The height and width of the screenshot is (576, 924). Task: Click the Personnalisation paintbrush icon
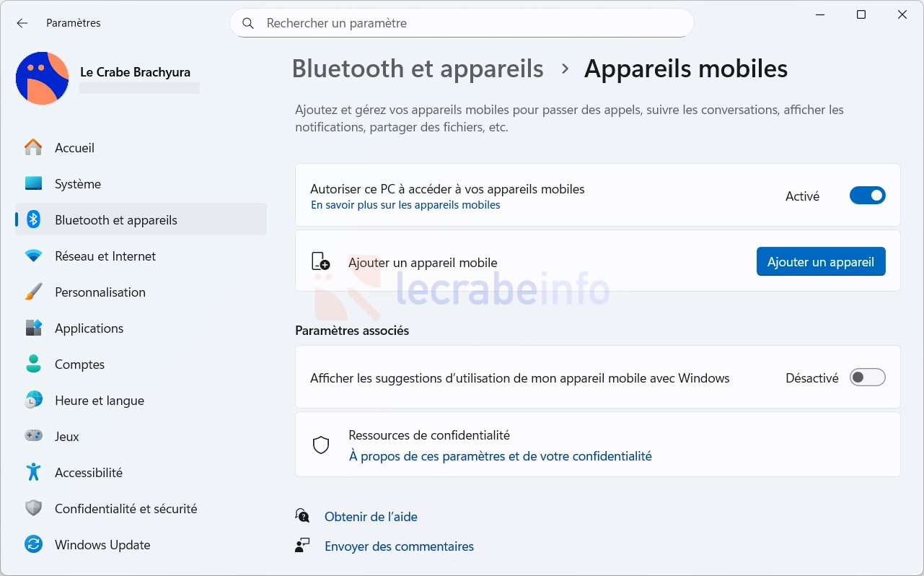pos(33,292)
